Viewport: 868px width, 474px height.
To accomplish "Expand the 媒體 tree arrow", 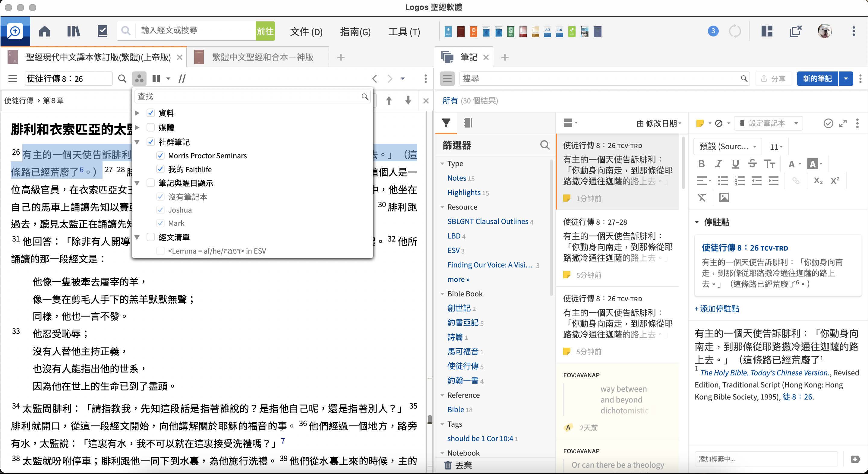I will (x=137, y=127).
